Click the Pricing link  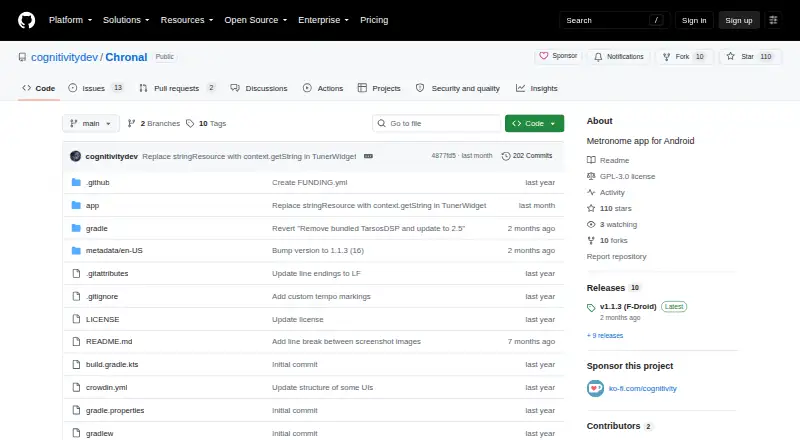[x=374, y=20]
